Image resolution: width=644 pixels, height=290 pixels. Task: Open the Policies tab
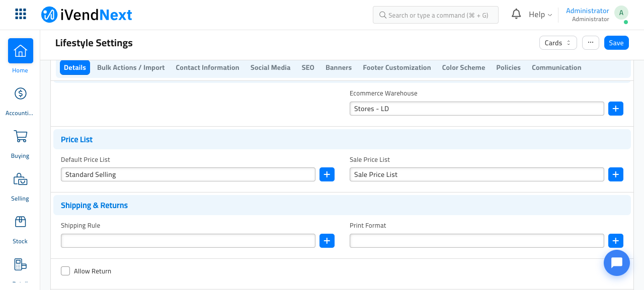(x=508, y=67)
